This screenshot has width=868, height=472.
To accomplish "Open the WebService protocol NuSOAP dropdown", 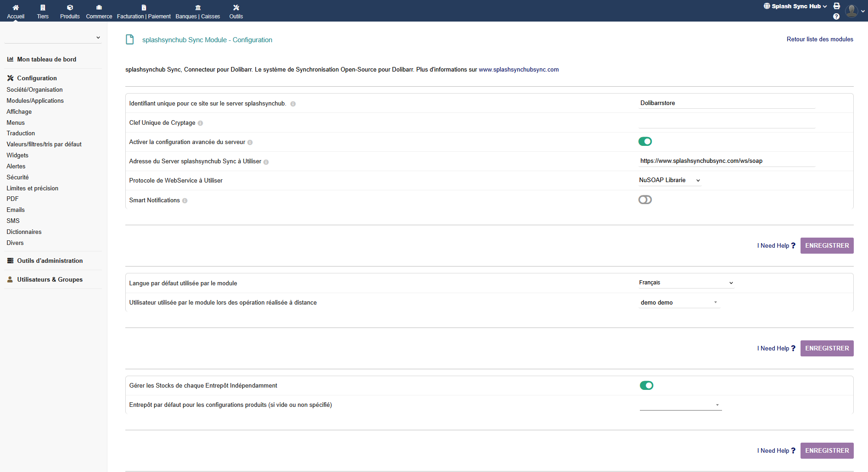I will pos(669,180).
